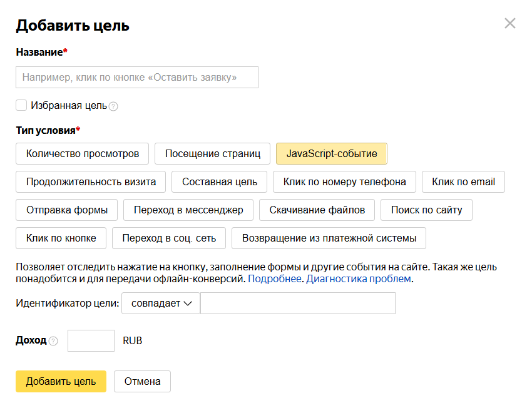Choose Клик по номеру телефона
Viewport: 532px width, 408px height.
coord(344,181)
